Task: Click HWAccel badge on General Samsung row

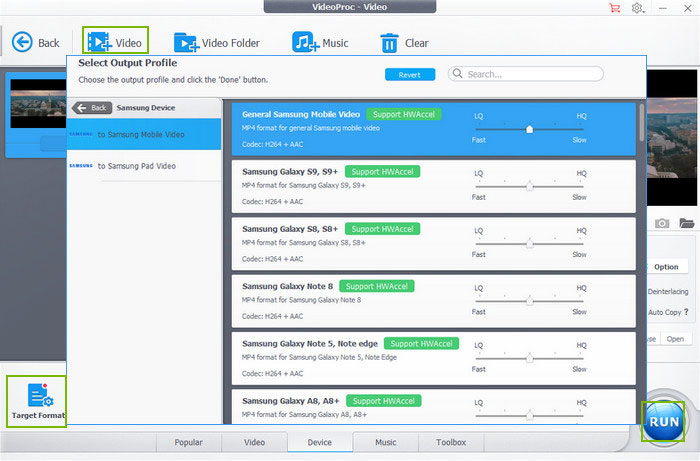Action: click(404, 114)
